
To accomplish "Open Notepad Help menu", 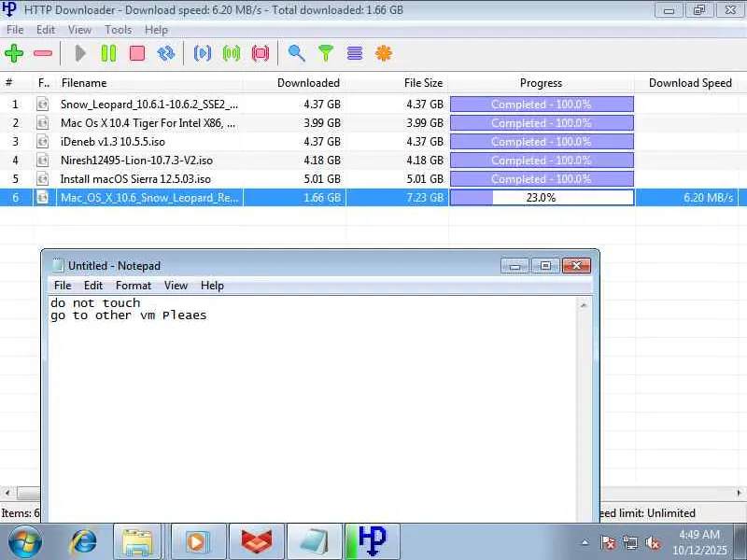I will 212,286.
